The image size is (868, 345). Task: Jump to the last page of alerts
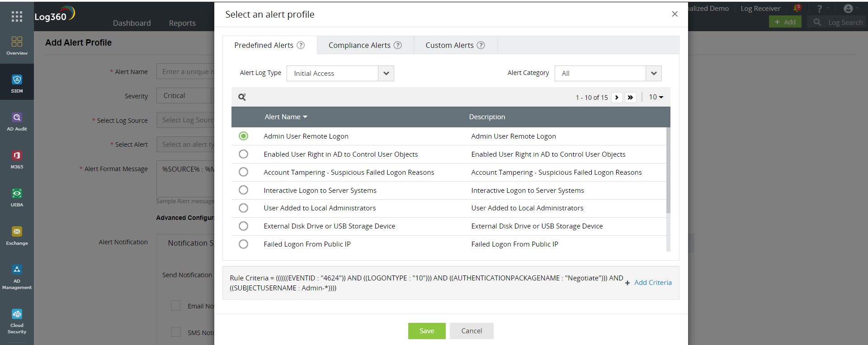[630, 98]
